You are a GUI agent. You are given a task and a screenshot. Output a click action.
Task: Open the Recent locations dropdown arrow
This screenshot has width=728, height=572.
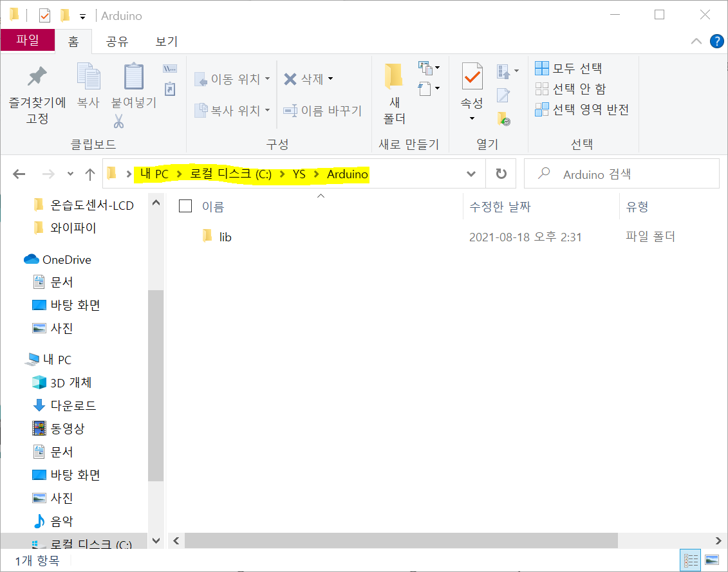tap(70, 174)
